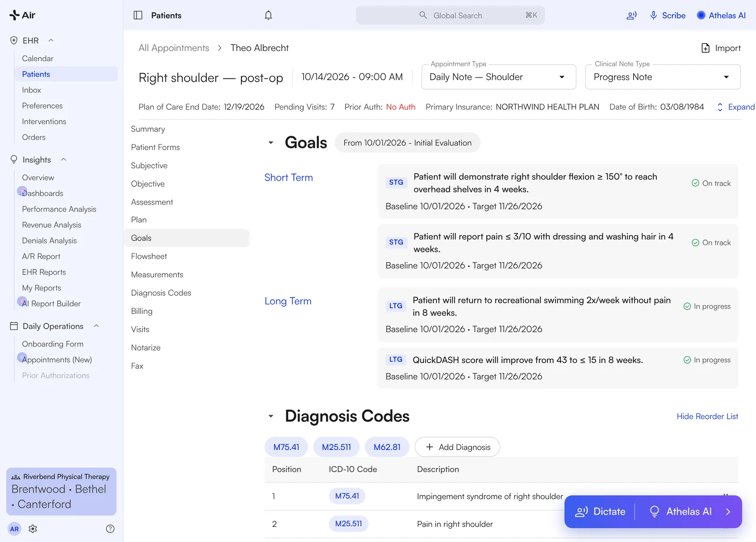
Task: Click the search magnifier icon
Action: click(x=423, y=15)
